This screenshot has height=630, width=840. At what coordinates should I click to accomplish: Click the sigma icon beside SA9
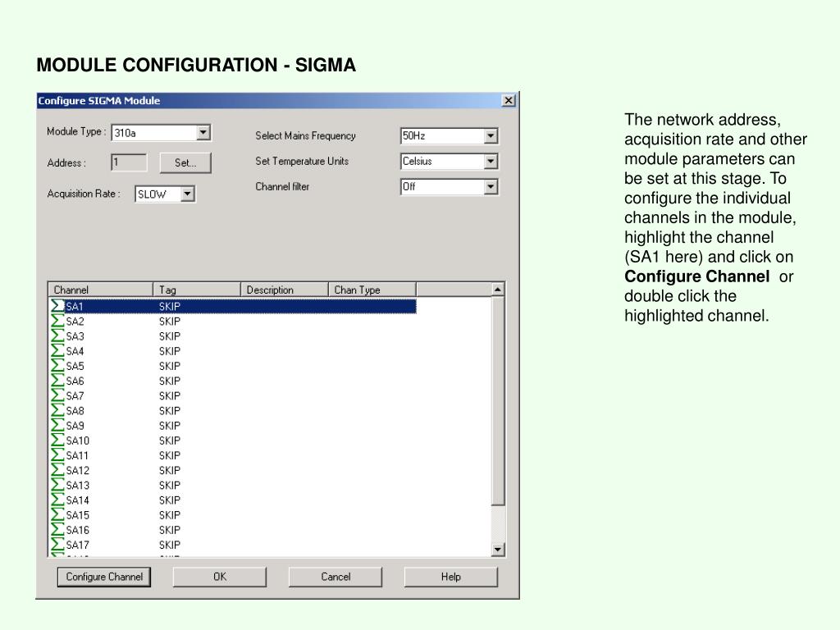pos(57,426)
